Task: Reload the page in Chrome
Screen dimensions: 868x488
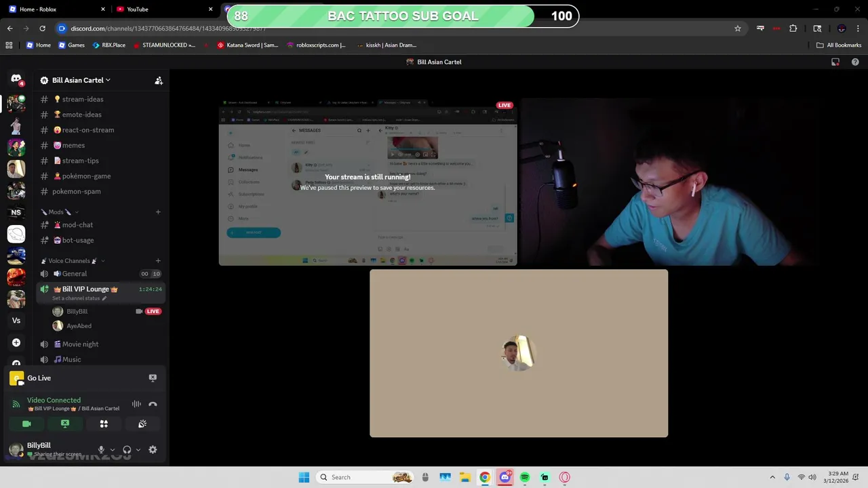Action: pyautogui.click(x=42, y=28)
